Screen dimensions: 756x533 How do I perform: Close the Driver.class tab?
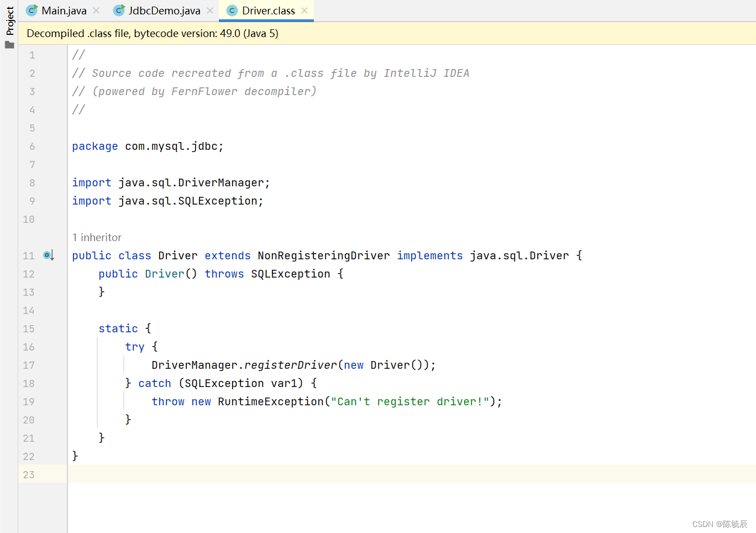click(x=305, y=11)
